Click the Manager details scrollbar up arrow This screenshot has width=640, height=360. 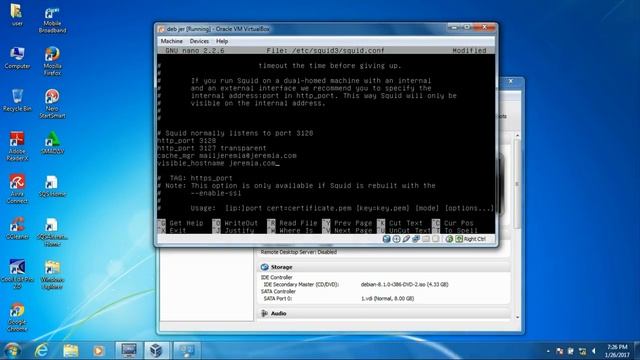518,135
